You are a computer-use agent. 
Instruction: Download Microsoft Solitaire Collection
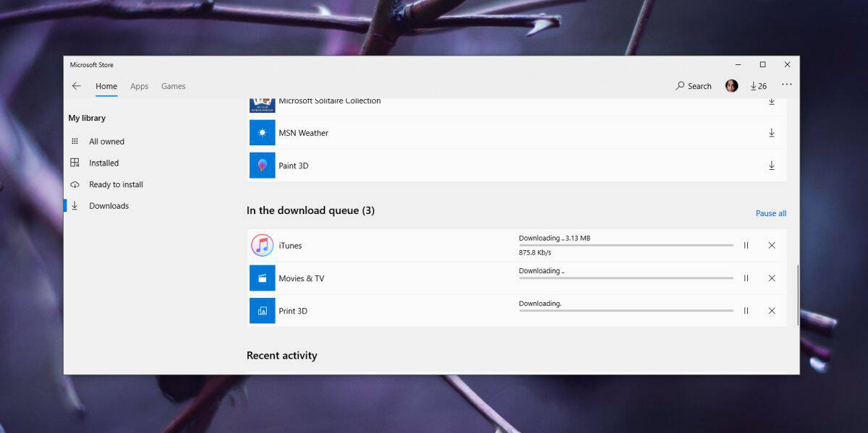pos(772,102)
